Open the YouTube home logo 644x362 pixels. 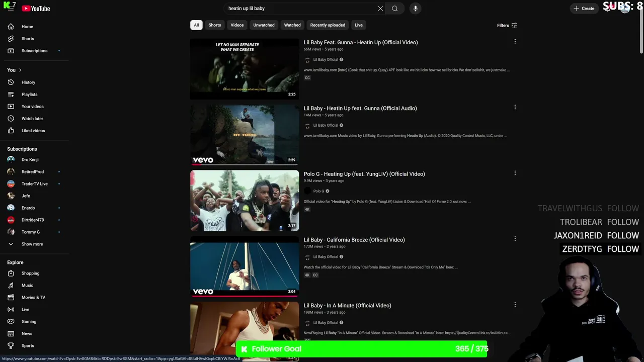tap(36, 9)
